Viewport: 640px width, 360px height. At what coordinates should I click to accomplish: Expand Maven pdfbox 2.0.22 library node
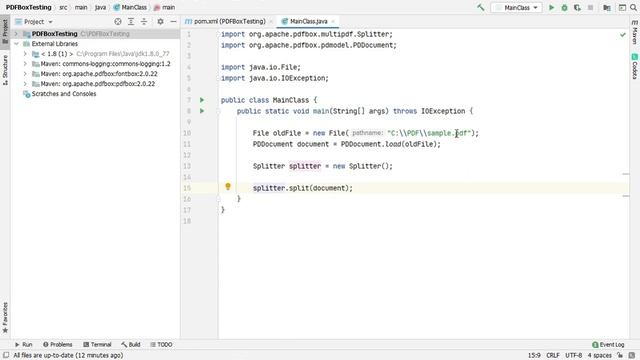click(25, 84)
